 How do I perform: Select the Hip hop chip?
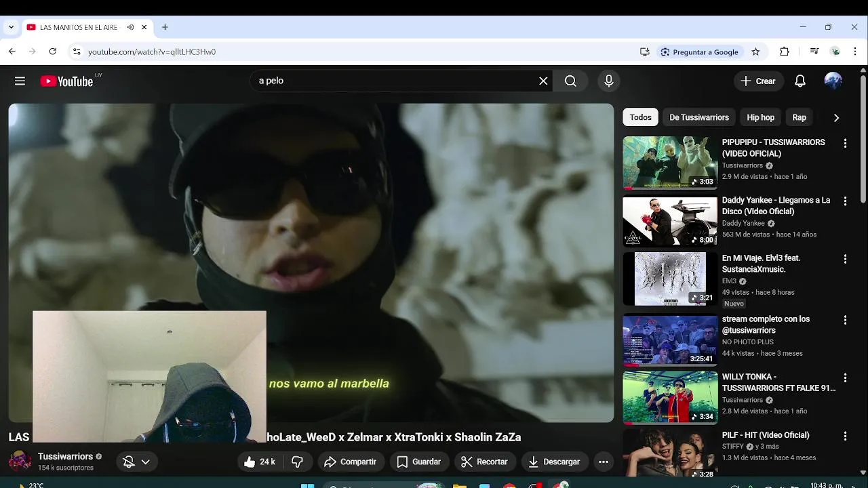point(760,117)
